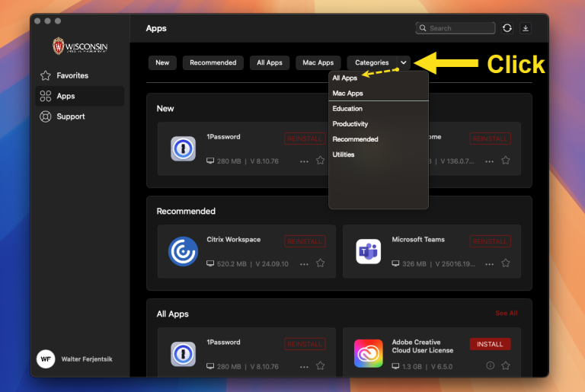Open the Support section in the sidebar
This screenshot has width=585, height=392.
[70, 116]
